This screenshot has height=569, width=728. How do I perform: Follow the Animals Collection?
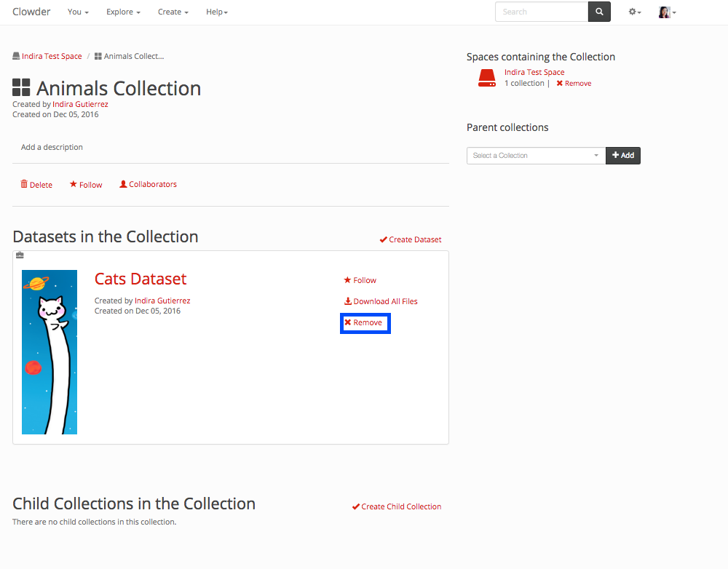(86, 185)
